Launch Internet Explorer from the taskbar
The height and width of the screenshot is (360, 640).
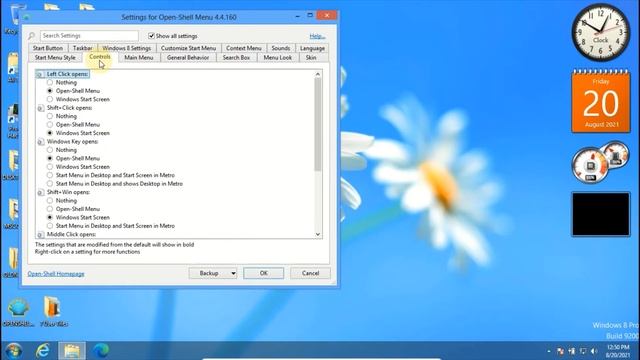(x=42, y=350)
